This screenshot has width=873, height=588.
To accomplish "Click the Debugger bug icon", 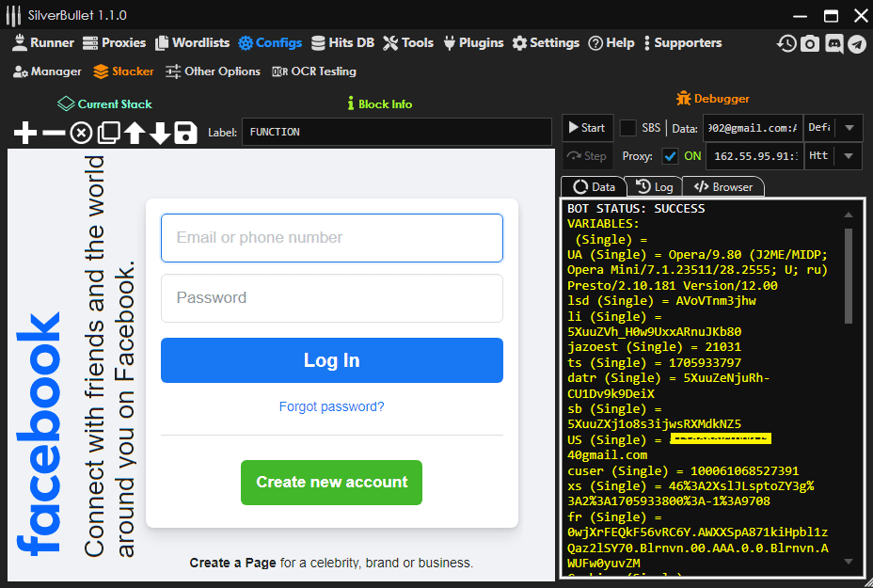I will [683, 99].
